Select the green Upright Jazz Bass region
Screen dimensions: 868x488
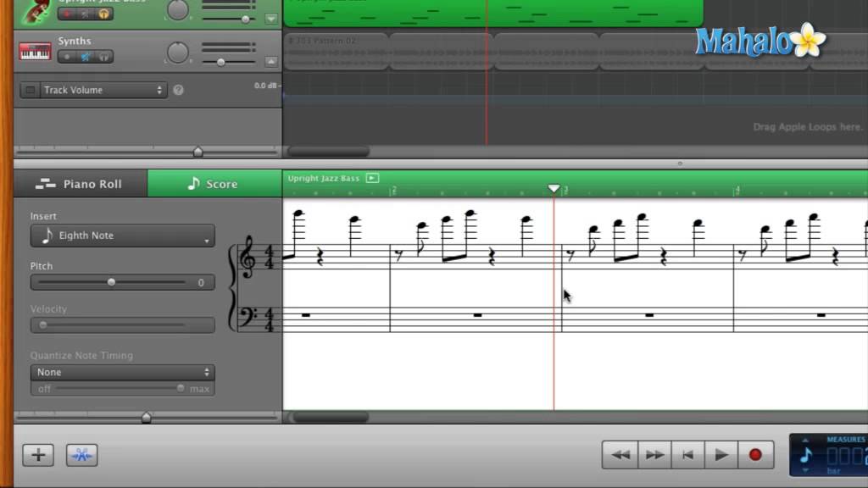pyautogui.click(x=492, y=14)
